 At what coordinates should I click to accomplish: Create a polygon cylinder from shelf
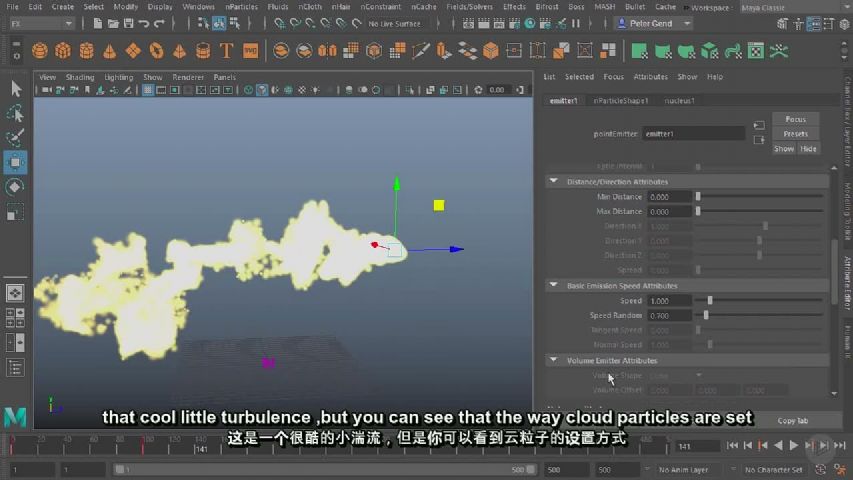(x=86, y=51)
